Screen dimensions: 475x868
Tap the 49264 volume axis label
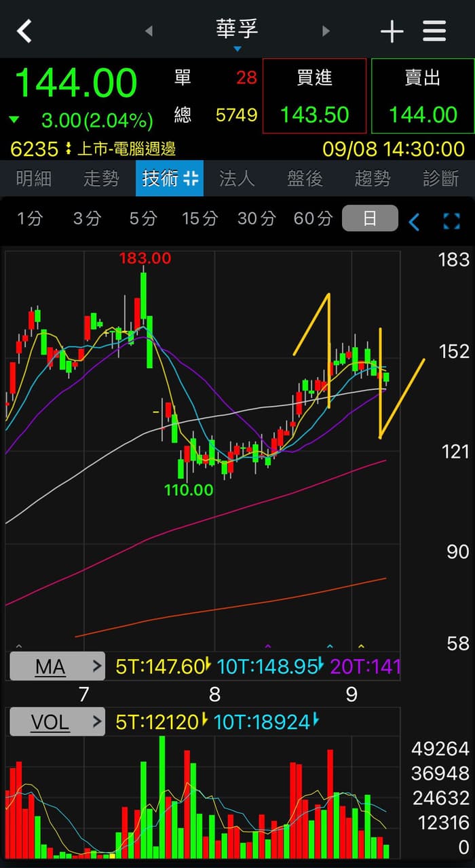pyautogui.click(x=441, y=749)
